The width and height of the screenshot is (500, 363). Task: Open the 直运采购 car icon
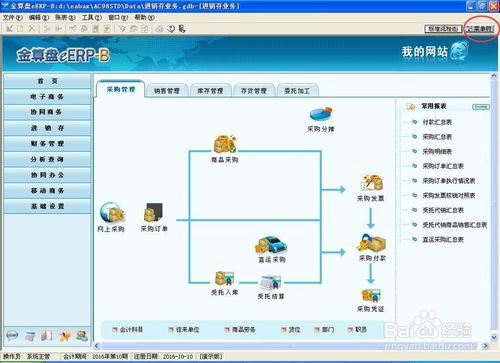(271, 245)
